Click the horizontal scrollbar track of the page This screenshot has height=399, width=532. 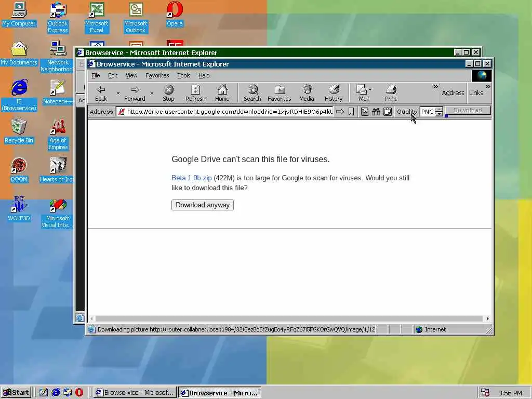[x=289, y=318]
